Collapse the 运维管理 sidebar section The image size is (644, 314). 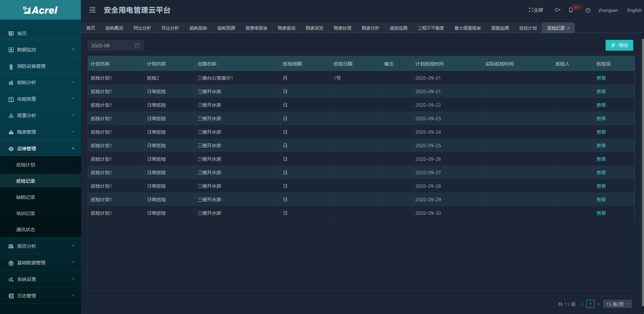(40, 149)
